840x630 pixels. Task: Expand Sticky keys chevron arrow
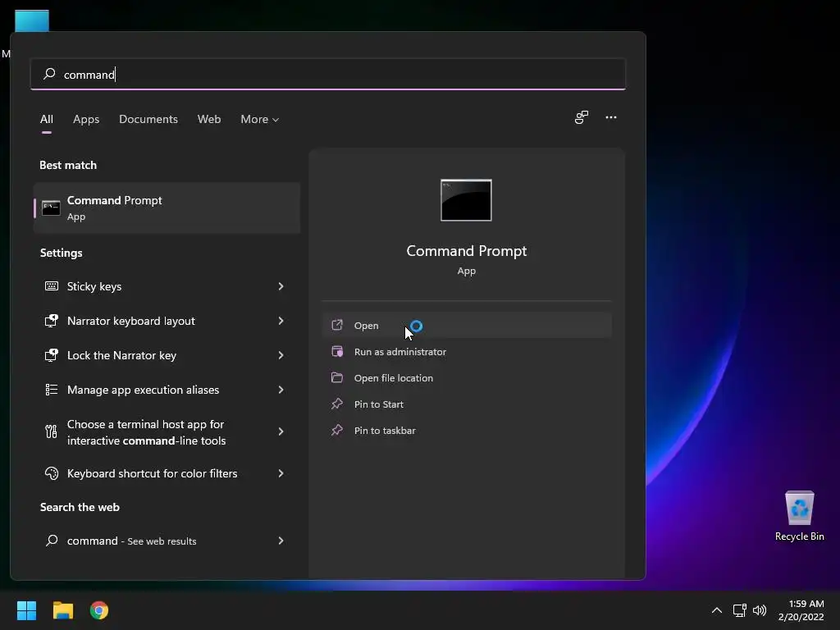(281, 286)
